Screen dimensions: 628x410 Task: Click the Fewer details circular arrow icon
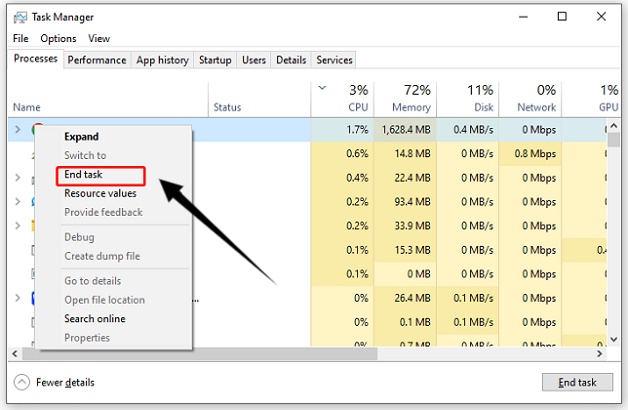pyautogui.click(x=22, y=382)
